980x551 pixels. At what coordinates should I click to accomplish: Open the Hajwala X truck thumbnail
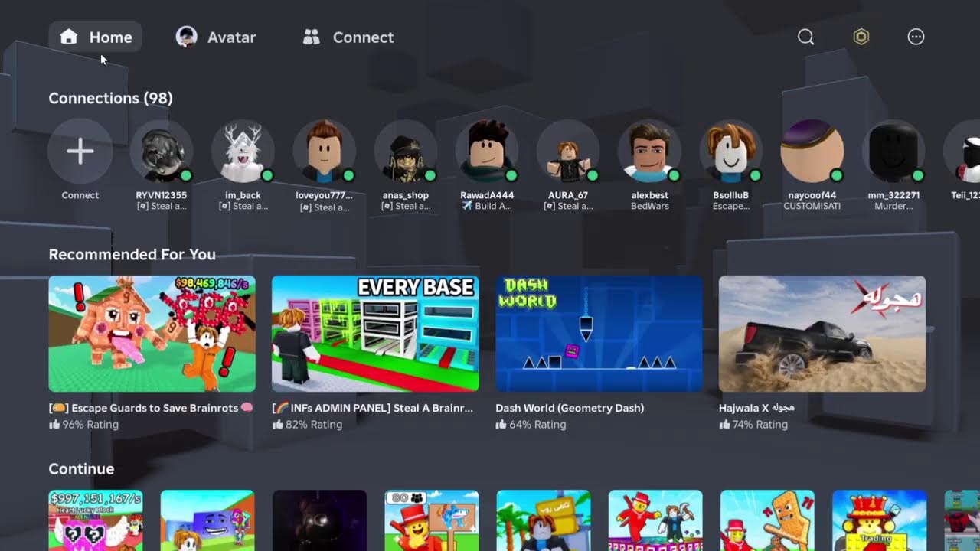click(x=822, y=334)
